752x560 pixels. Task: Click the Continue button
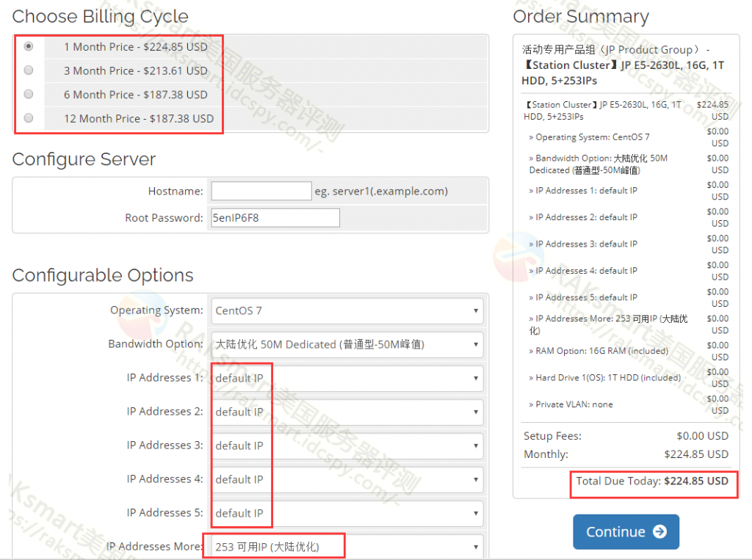tap(626, 531)
